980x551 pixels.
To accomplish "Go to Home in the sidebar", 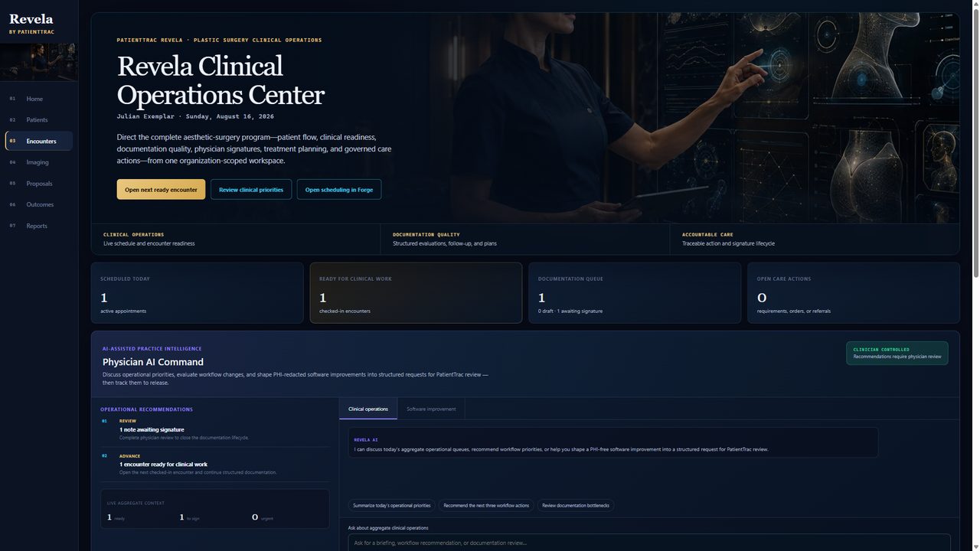I will point(38,99).
